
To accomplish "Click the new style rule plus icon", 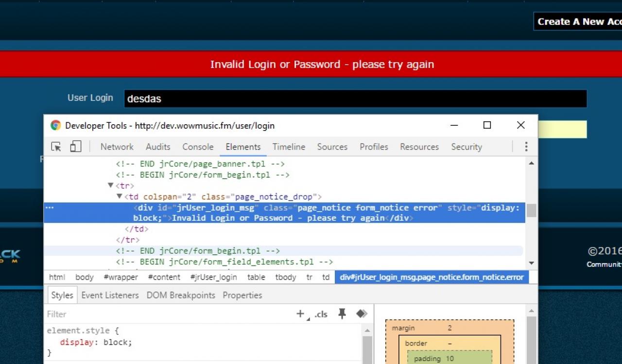I will [x=300, y=314].
